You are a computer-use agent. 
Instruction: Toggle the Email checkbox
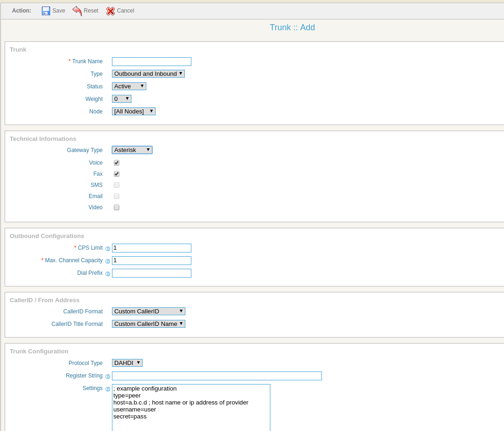(x=117, y=196)
